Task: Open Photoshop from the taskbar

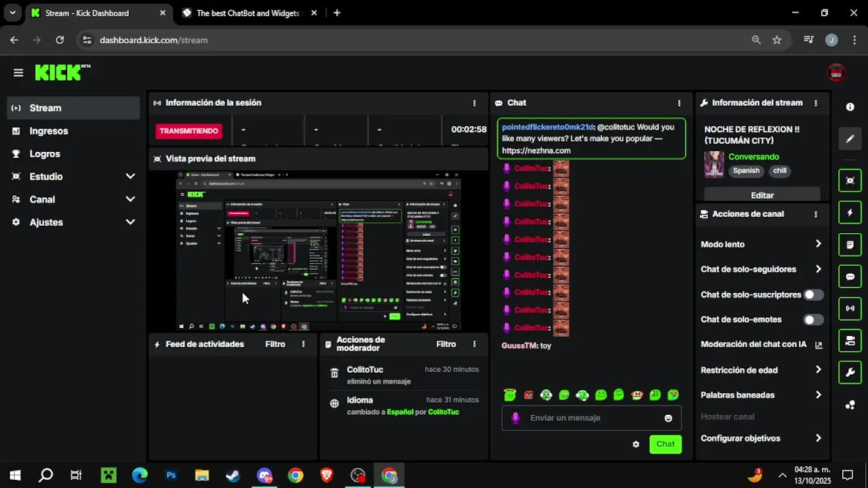Action: 171,475
